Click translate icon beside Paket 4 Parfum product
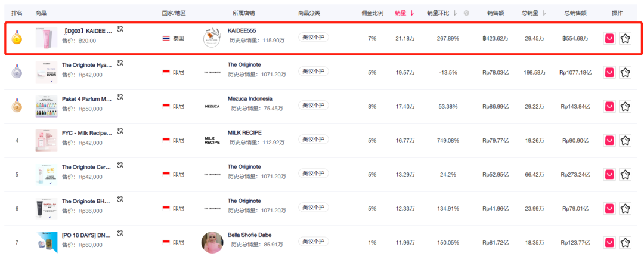644x259 pixels. (x=120, y=97)
